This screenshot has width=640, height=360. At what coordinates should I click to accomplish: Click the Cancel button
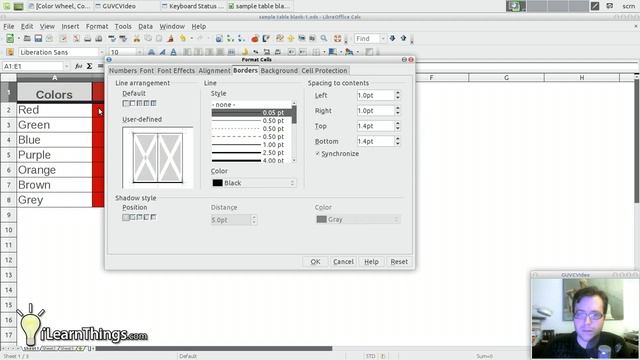[x=343, y=262]
